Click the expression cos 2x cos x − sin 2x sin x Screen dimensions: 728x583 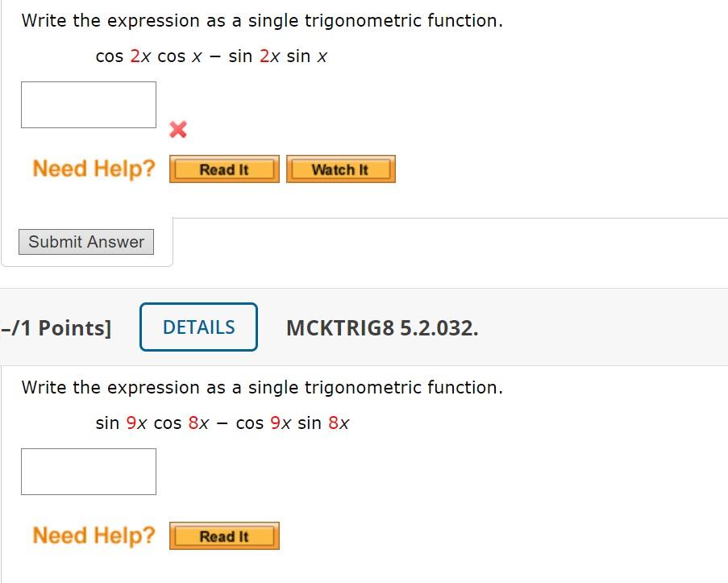[214, 56]
